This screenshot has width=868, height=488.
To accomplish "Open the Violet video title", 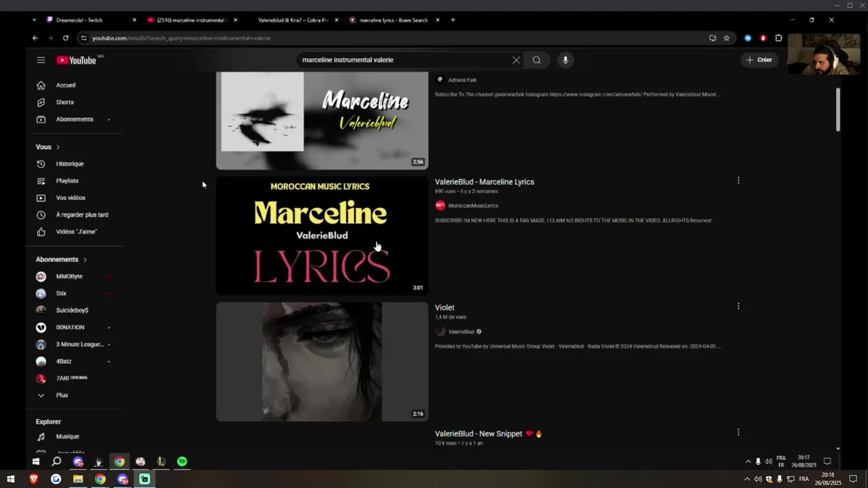I will (444, 308).
